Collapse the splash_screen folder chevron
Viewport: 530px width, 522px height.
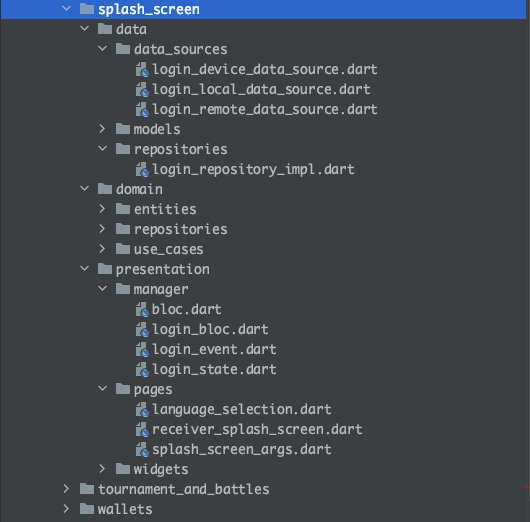67,8
